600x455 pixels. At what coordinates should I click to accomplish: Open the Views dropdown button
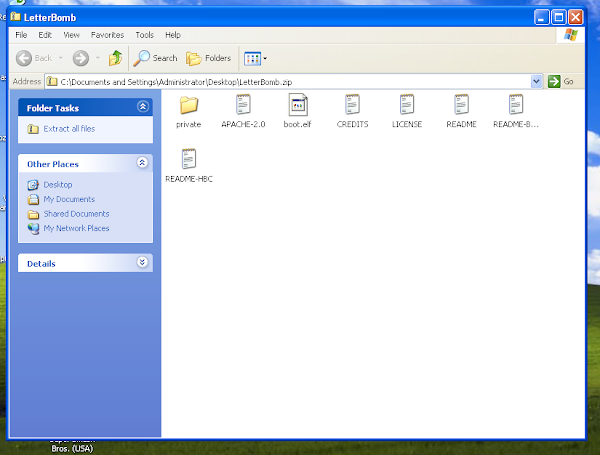click(x=255, y=59)
